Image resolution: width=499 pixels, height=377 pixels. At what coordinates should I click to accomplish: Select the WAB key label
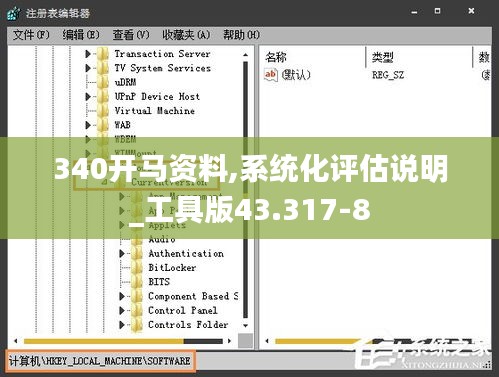(122, 125)
